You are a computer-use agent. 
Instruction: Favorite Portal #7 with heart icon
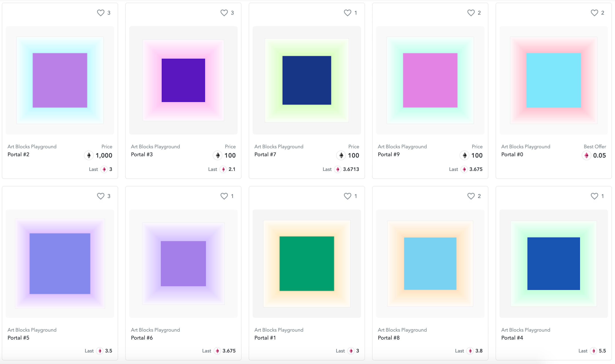click(347, 13)
